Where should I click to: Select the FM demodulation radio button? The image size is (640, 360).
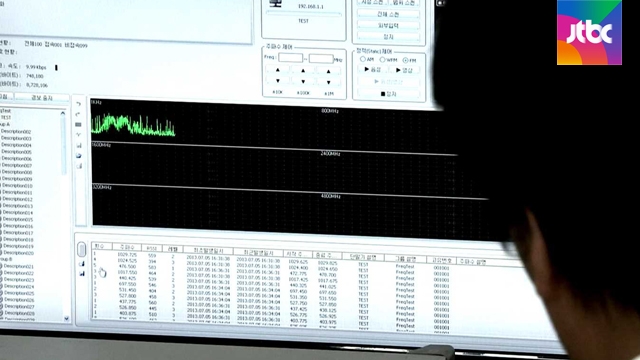pyautogui.click(x=405, y=60)
